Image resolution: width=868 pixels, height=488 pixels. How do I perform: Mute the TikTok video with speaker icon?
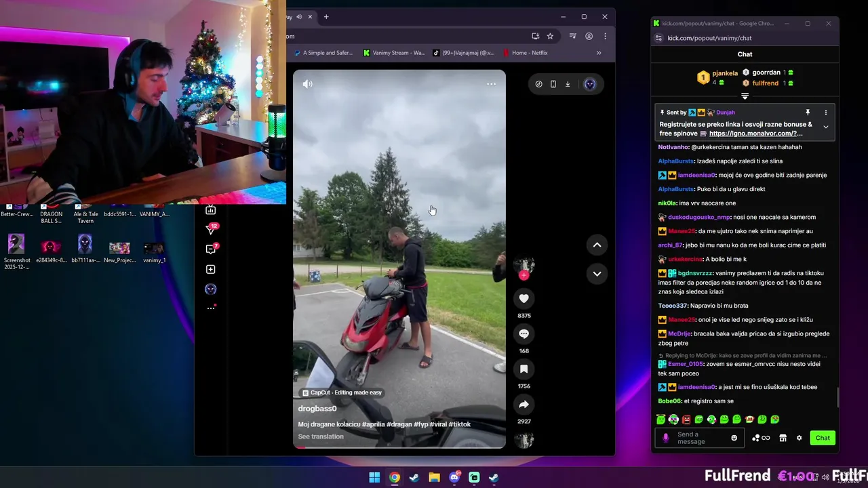pos(308,84)
